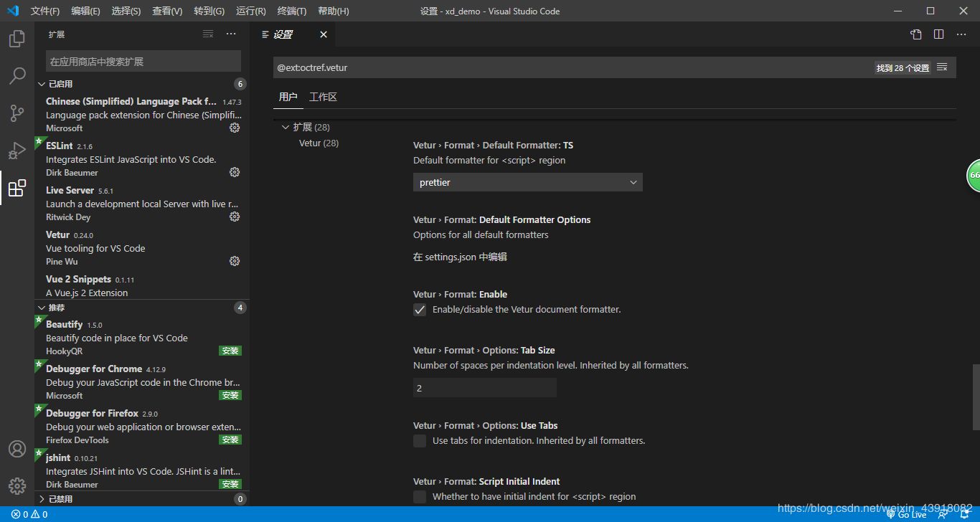Open the Run and Debug view
The height and width of the screenshot is (522, 980).
point(17,151)
